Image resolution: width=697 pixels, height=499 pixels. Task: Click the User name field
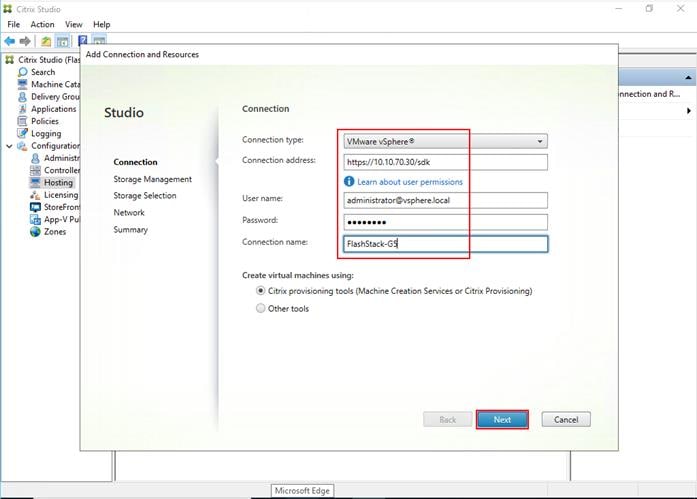coord(445,200)
